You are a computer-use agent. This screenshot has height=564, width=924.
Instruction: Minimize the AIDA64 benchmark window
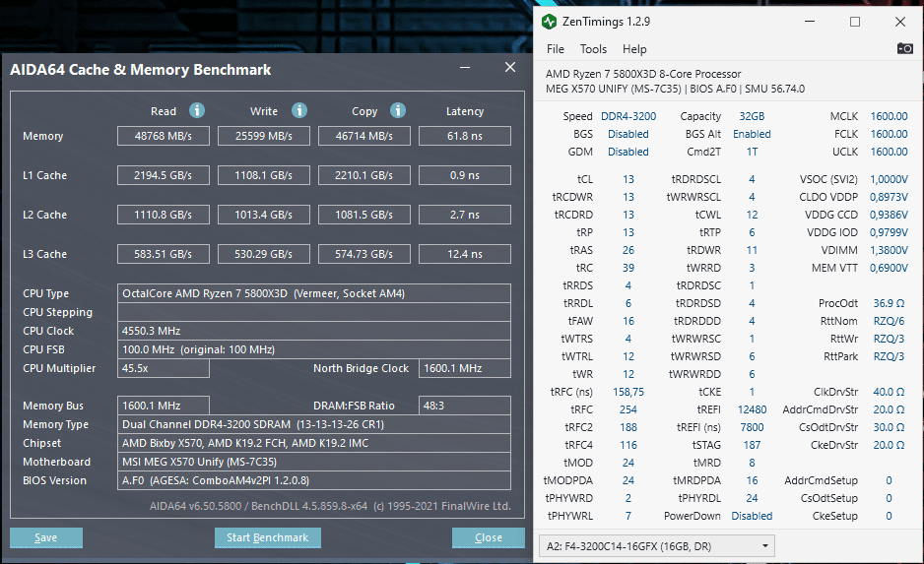465,68
